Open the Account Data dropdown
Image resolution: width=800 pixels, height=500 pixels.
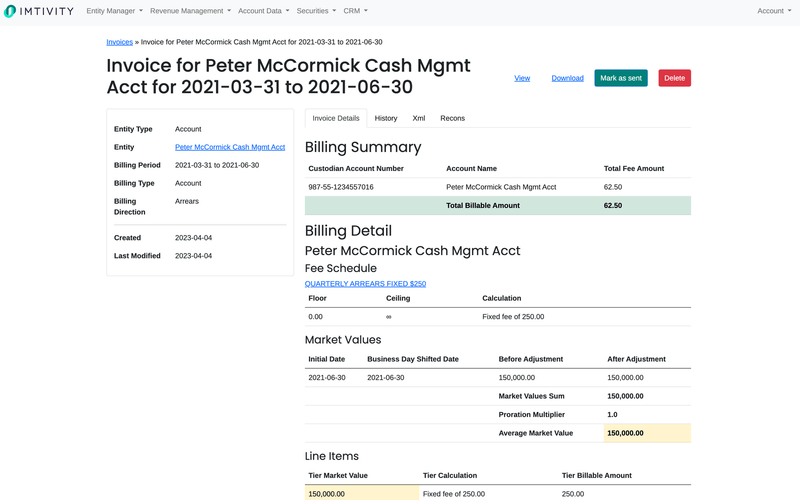tap(263, 11)
